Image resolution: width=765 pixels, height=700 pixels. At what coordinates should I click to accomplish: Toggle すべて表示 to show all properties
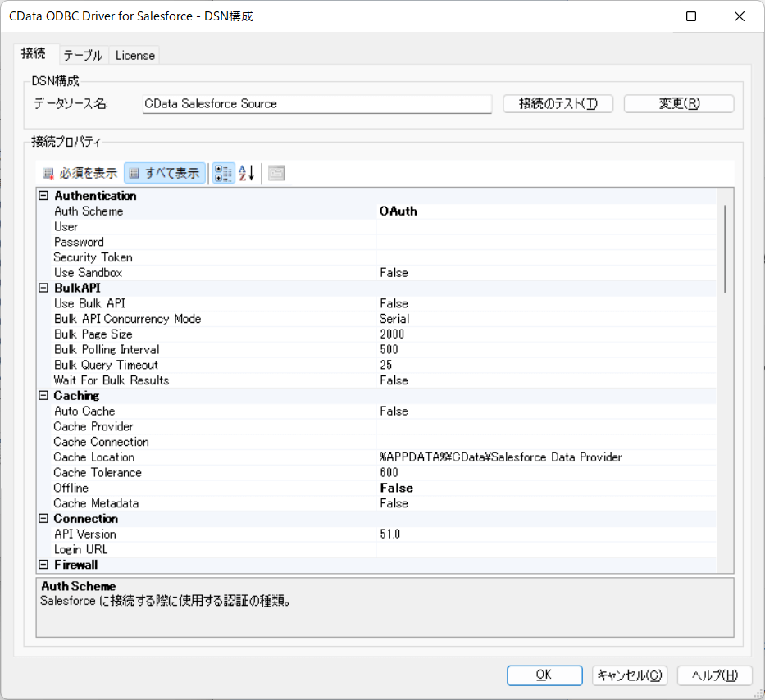[165, 173]
